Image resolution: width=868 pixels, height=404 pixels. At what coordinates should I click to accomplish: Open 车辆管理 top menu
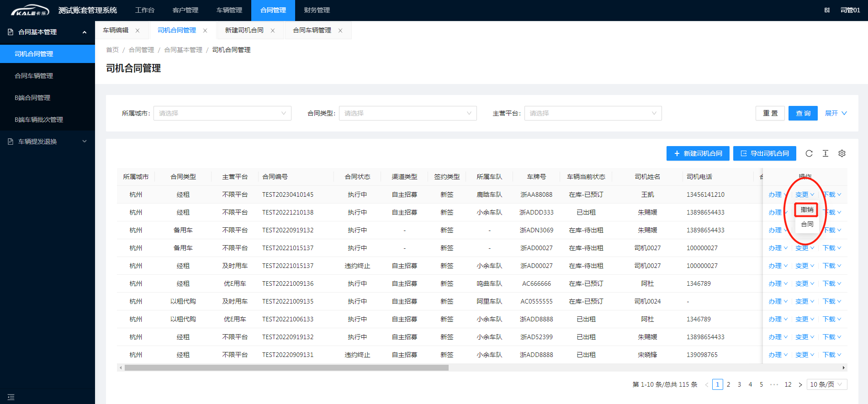229,10
